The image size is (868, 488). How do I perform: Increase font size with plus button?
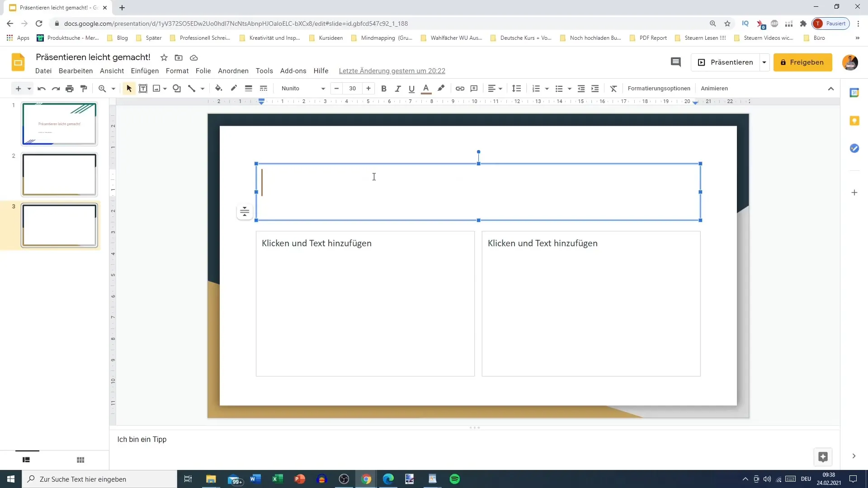tap(368, 89)
